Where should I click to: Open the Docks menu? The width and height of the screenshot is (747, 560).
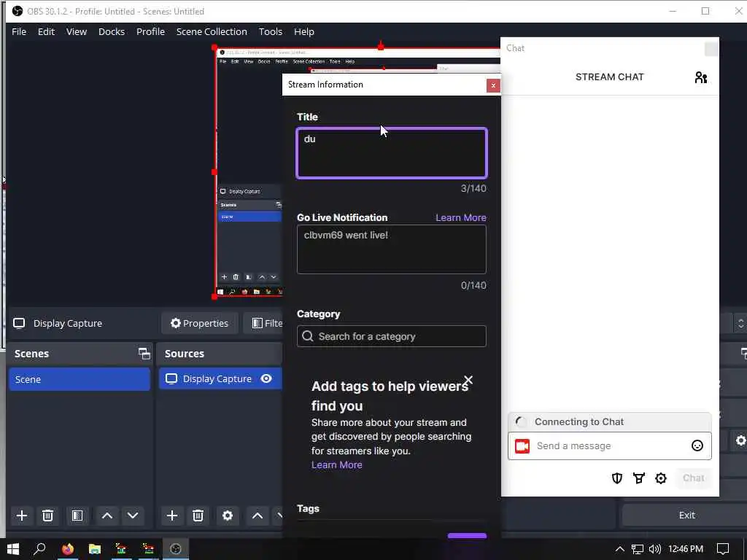(x=112, y=31)
